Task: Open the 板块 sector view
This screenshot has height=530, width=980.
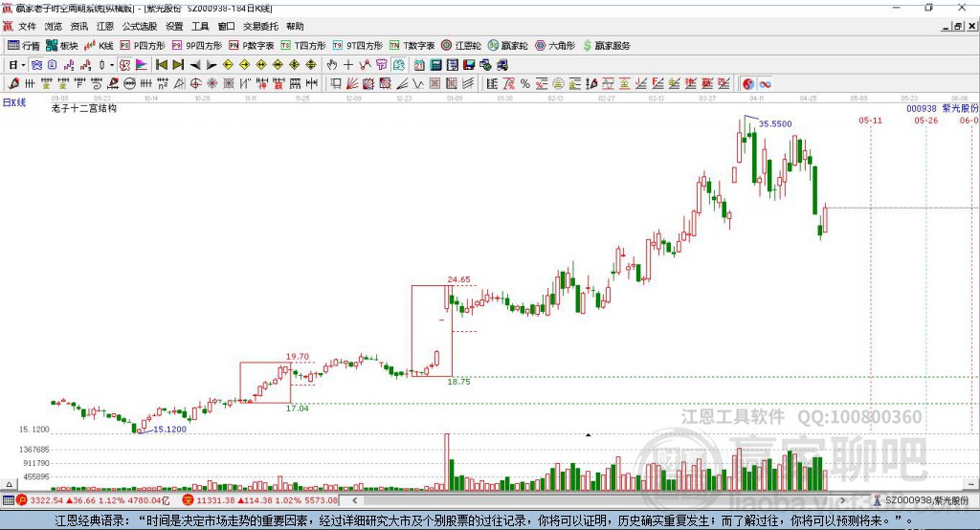Action: coord(62,46)
